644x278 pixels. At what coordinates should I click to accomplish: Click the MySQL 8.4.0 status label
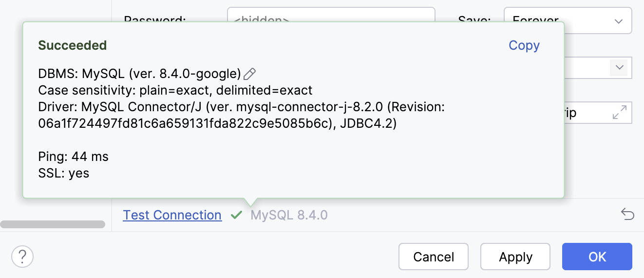(x=289, y=215)
